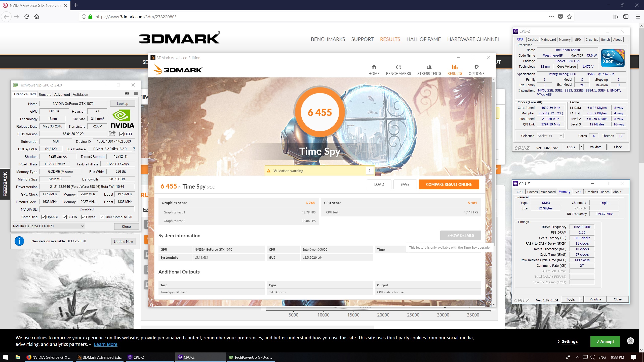Switch to Sensors tab in GPU-Z
The height and width of the screenshot is (362, 644).
click(x=45, y=95)
